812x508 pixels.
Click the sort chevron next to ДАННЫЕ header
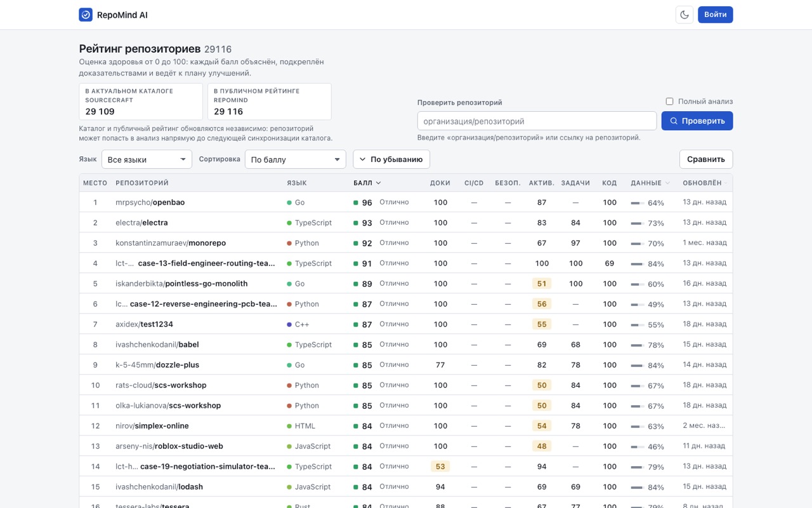667,183
